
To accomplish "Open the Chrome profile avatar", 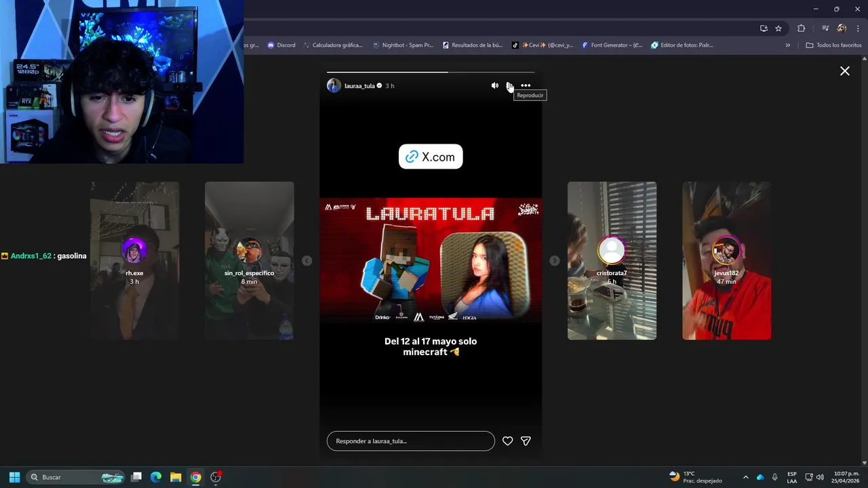I will point(842,28).
